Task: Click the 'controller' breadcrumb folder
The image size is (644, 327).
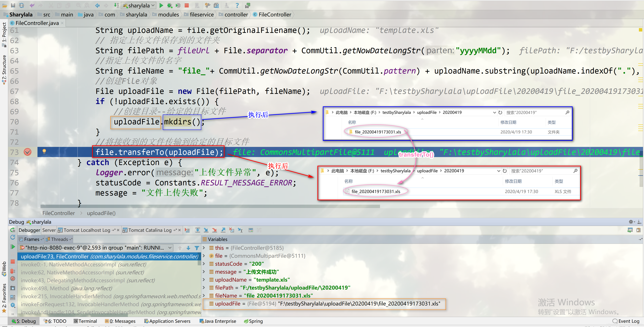Action: tap(233, 15)
